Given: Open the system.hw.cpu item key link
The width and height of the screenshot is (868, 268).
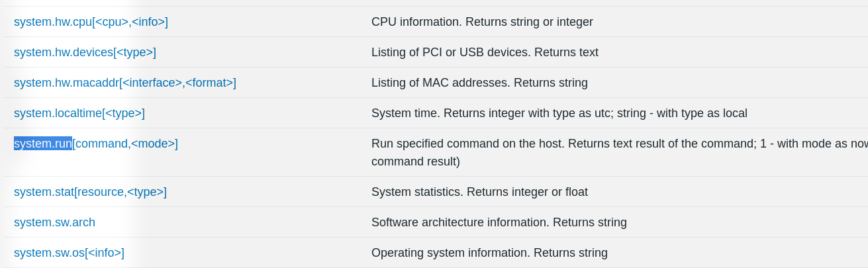Looking at the screenshot, I should click(x=91, y=22).
